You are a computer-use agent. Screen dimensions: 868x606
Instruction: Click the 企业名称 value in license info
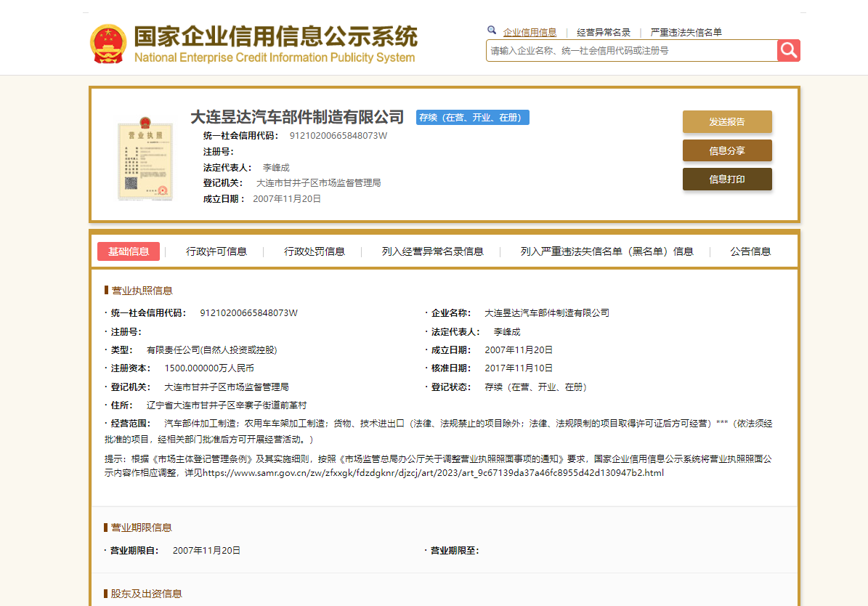(x=547, y=313)
